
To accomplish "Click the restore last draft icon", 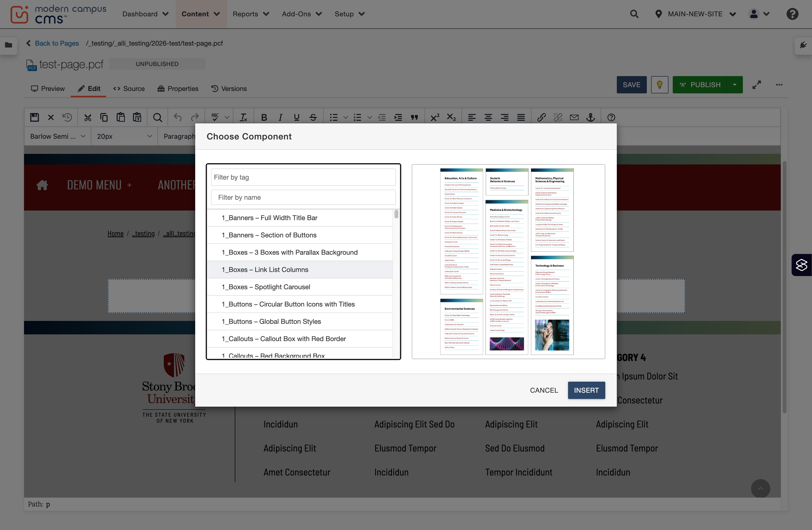I will (67, 117).
